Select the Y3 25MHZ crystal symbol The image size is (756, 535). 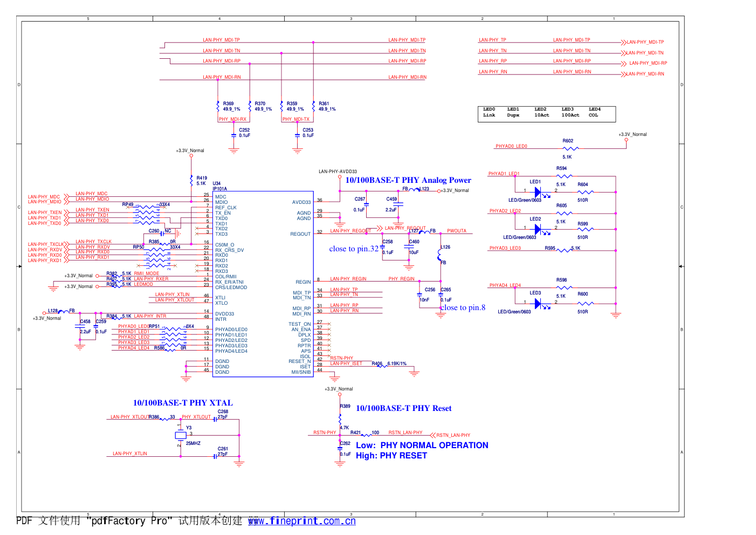[181, 435]
